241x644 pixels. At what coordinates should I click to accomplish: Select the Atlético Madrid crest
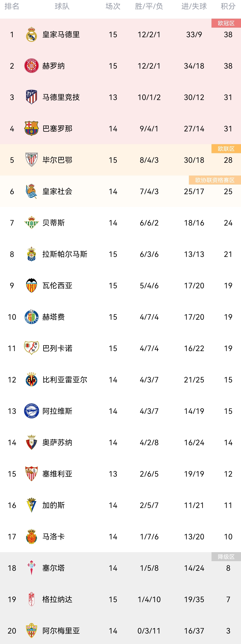coord(32,97)
